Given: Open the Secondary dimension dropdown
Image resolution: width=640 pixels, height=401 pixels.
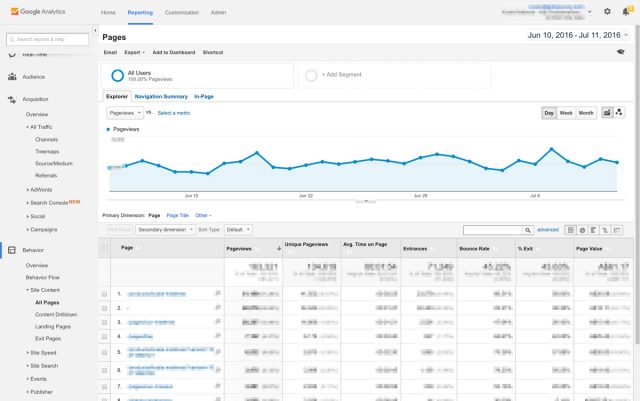Looking at the screenshot, I should click(163, 230).
